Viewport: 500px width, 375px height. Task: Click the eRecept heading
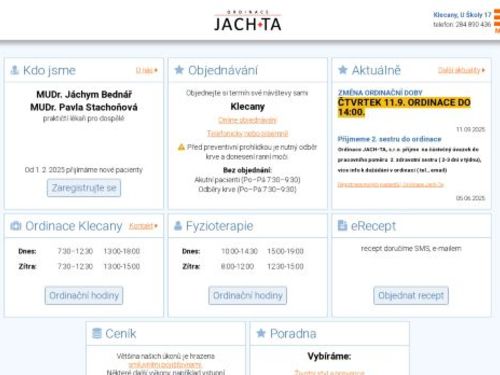coord(373,226)
